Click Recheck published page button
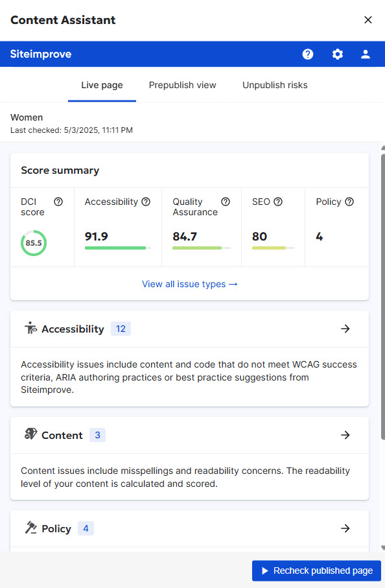The image size is (385, 588). 316,570
